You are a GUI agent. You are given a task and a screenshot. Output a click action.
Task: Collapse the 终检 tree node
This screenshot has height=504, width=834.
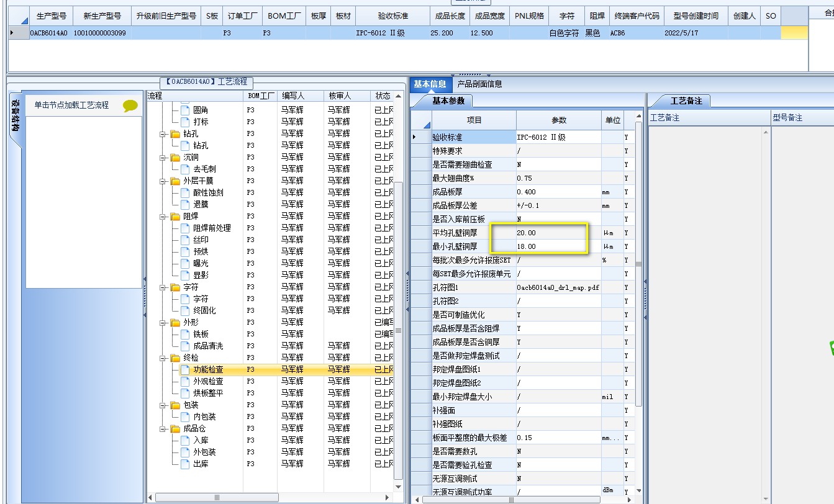163,358
